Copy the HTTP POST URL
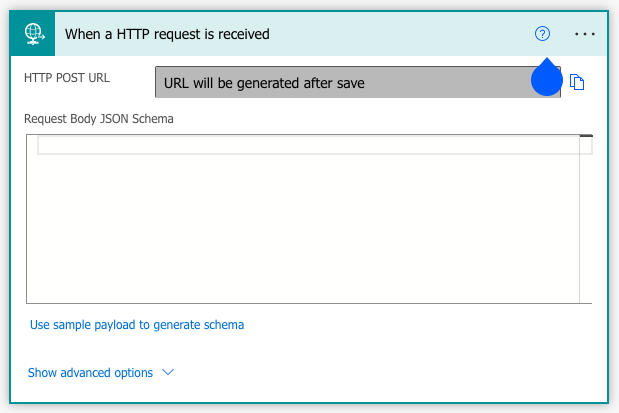 (577, 82)
